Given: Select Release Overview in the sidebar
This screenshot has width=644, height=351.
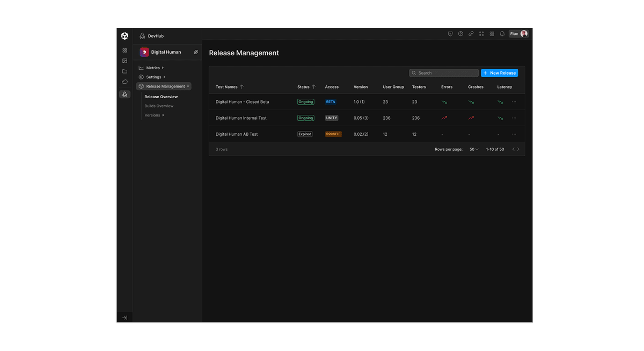Looking at the screenshot, I should (x=161, y=97).
